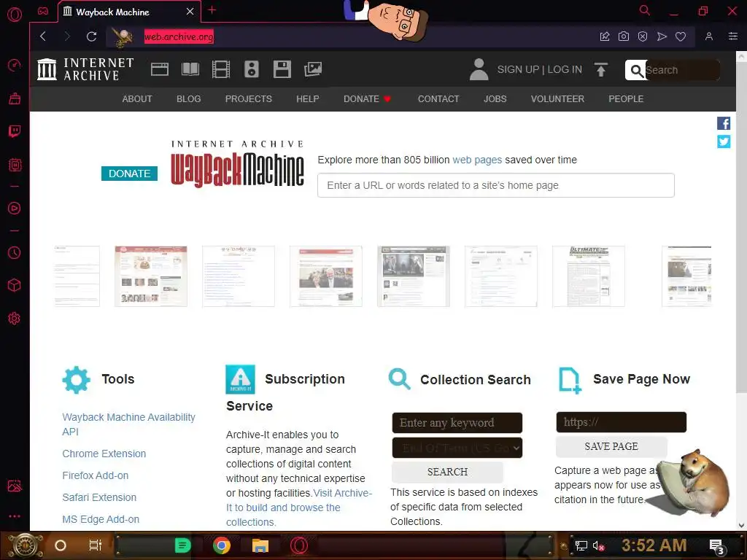Click the 'Enter any keyword' field
747x560 pixels.
pyautogui.click(x=457, y=422)
